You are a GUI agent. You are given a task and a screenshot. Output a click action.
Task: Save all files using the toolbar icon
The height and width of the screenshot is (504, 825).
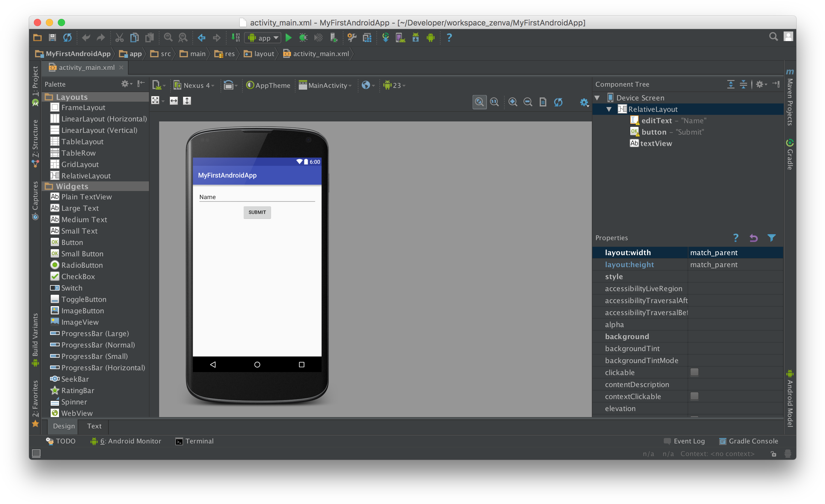point(52,37)
